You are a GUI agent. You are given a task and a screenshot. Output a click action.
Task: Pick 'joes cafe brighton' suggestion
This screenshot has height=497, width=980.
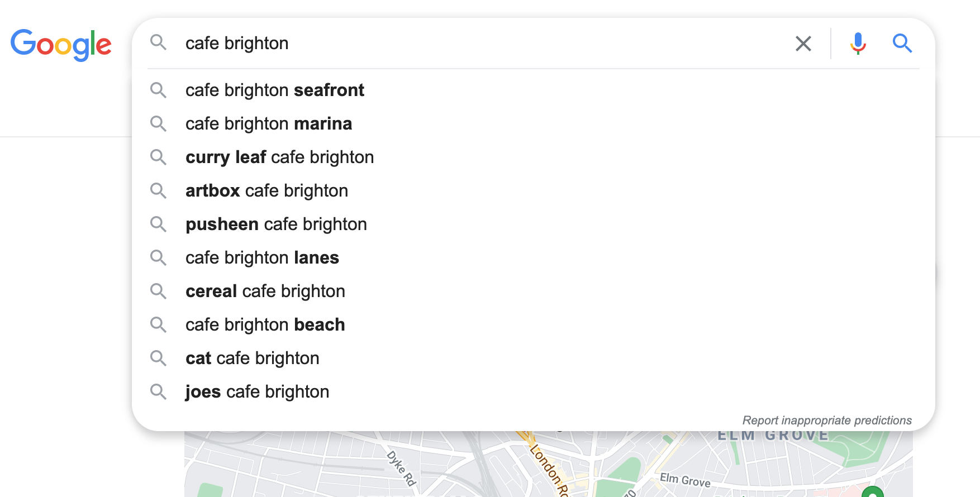(257, 392)
